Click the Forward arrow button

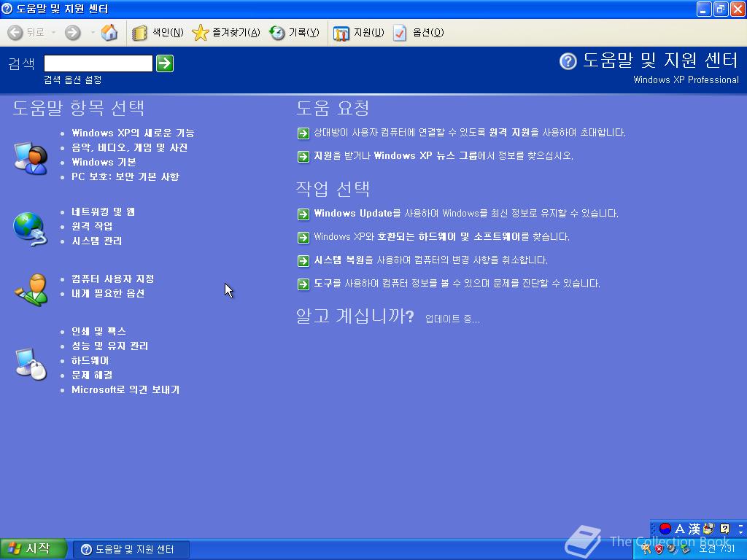tap(73, 32)
